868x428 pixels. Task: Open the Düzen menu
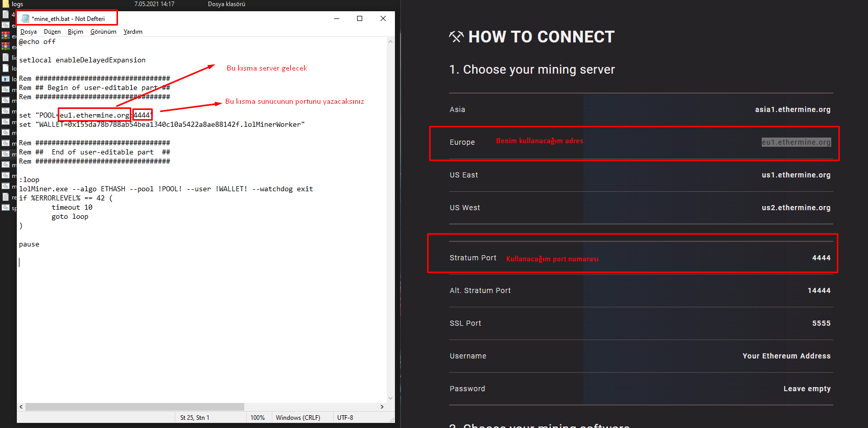coord(52,32)
